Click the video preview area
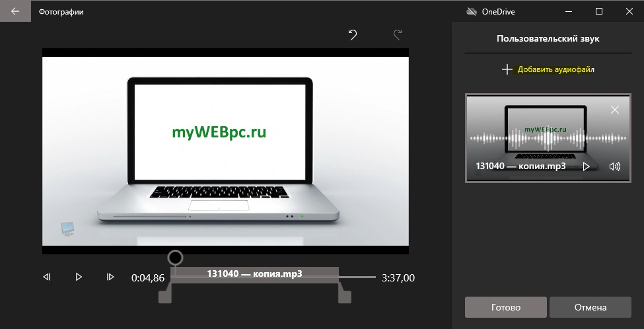644x329 pixels. click(225, 151)
